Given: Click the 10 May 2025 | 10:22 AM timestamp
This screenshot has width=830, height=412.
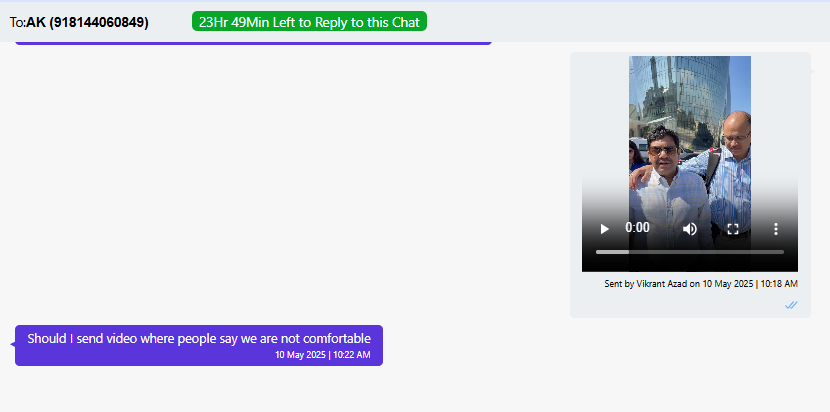Looking at the screenshot, I should (x=323, y=355).
